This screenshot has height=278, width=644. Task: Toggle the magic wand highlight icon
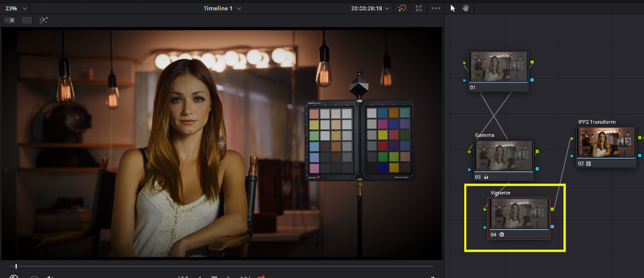(43, 20)
